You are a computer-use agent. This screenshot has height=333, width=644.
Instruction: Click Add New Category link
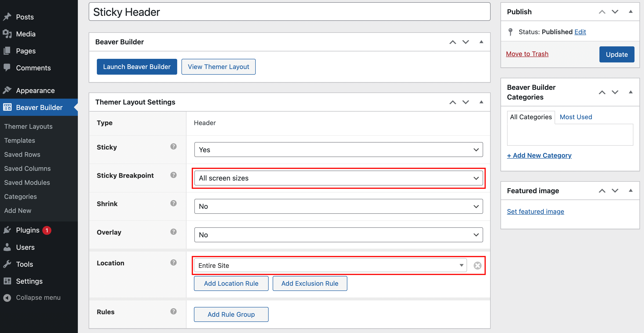tap(539, 155)
